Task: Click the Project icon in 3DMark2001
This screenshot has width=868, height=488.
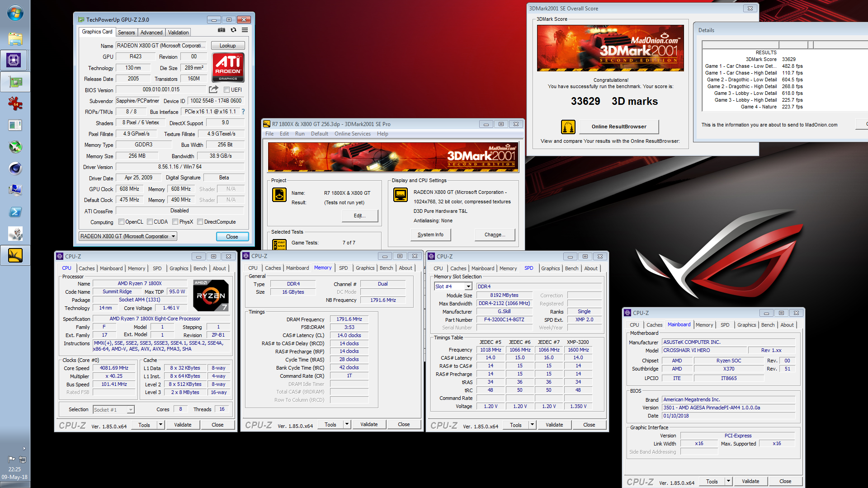Action: 279,195
